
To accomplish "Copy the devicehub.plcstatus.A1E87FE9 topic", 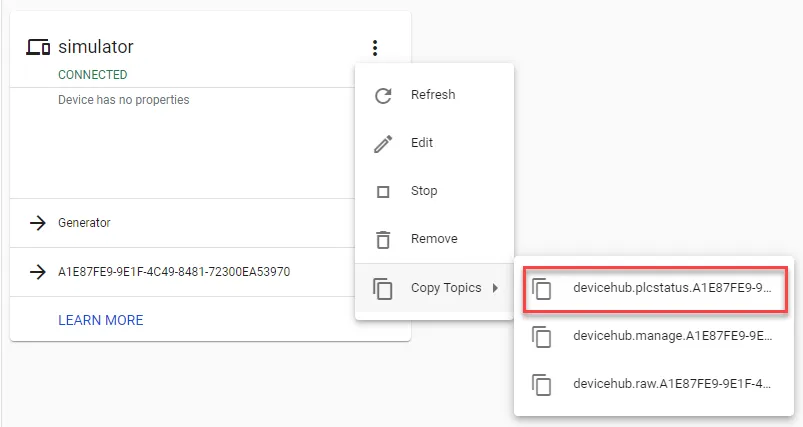I will coord(654,288).
